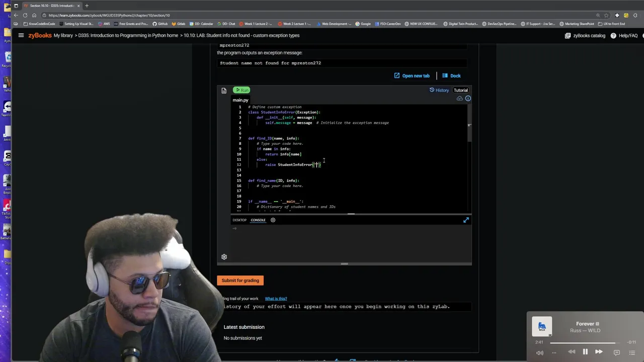Open the KnowCodeBroCode bookmark
The image size is (644, 362).
[x=39, y=24]
